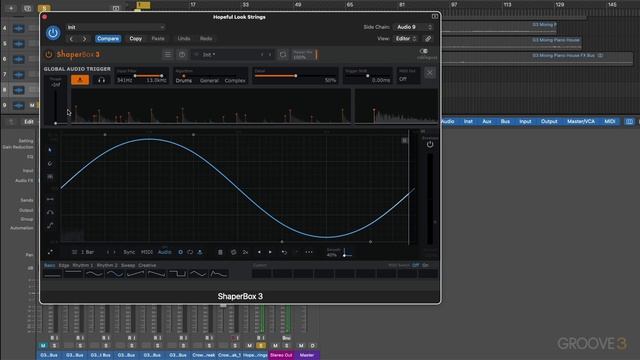The height and width of the screenshot is (360, 640).
Task: Toggle the ShaperBox 3 orange power icon
Action: 49,54
